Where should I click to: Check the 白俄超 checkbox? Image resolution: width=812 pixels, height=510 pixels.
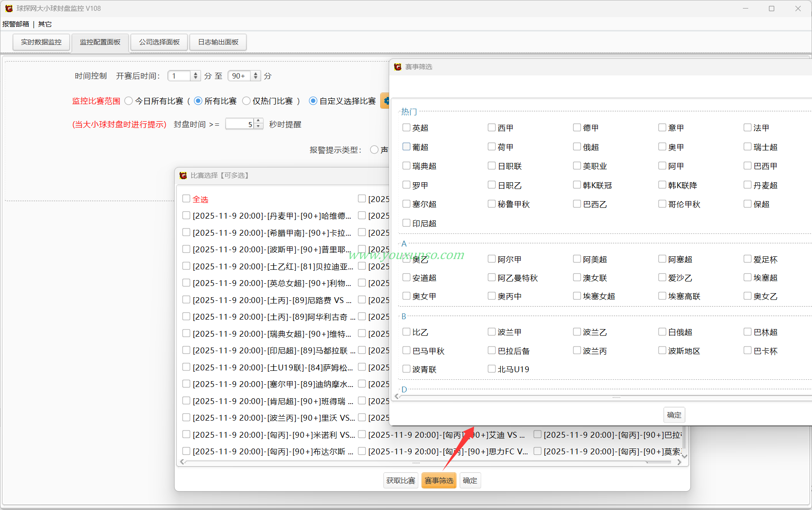click(x=662, y=332)
